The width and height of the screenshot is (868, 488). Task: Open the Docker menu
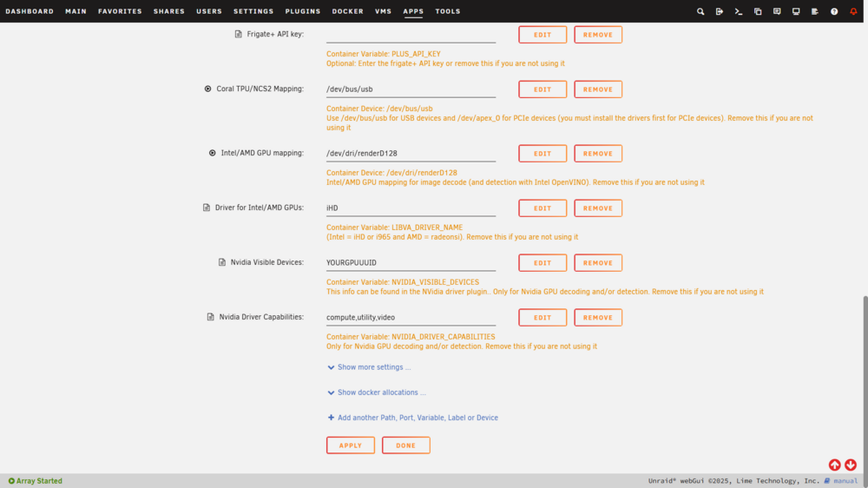(348, 11)
